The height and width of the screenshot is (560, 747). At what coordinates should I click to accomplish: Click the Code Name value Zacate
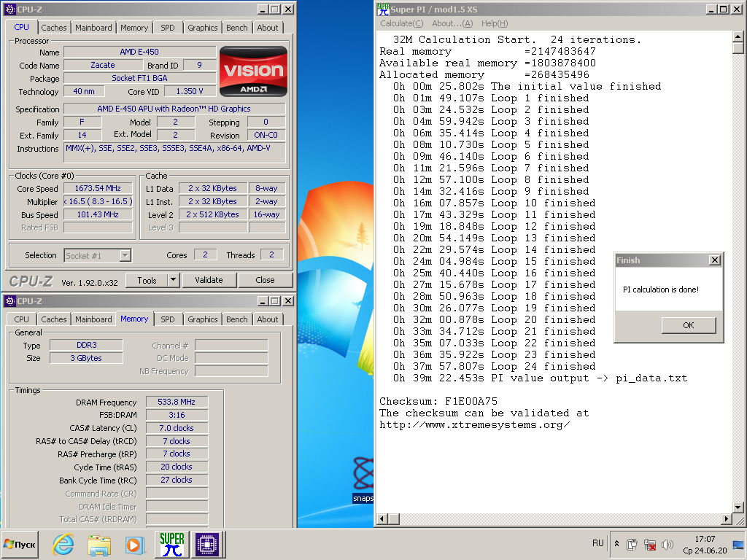coord(103,65)
